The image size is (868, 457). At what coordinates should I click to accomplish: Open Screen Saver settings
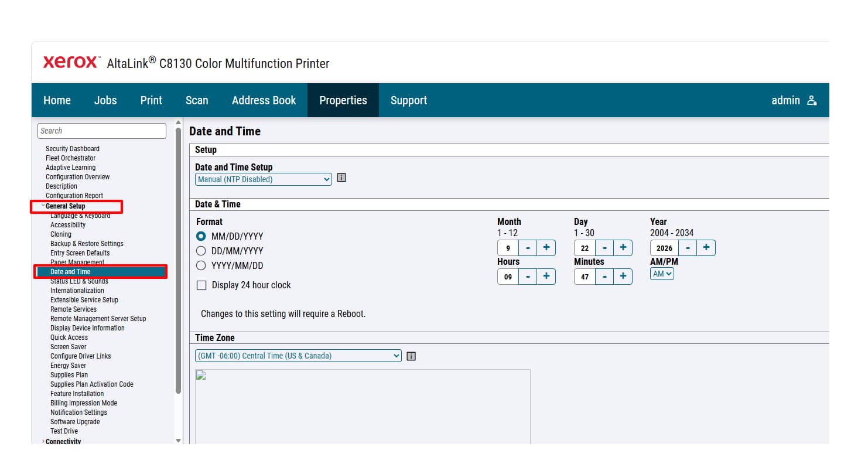(x=68, y=347)
